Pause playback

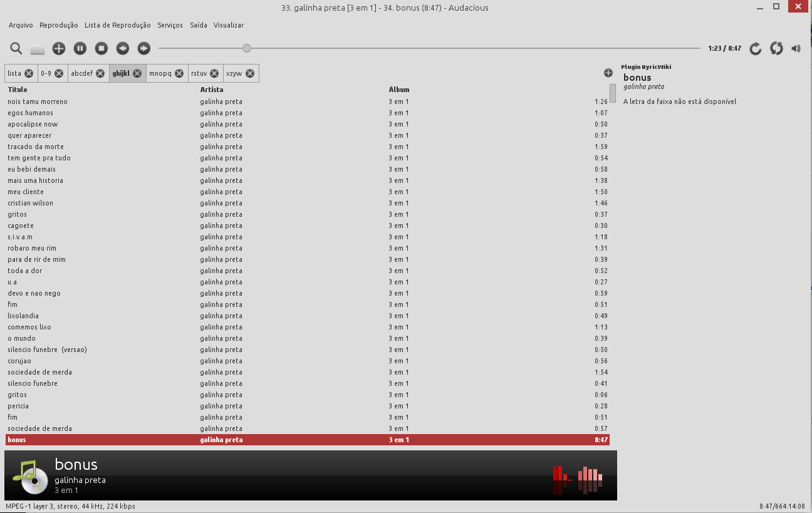click(x=80, y=48)
